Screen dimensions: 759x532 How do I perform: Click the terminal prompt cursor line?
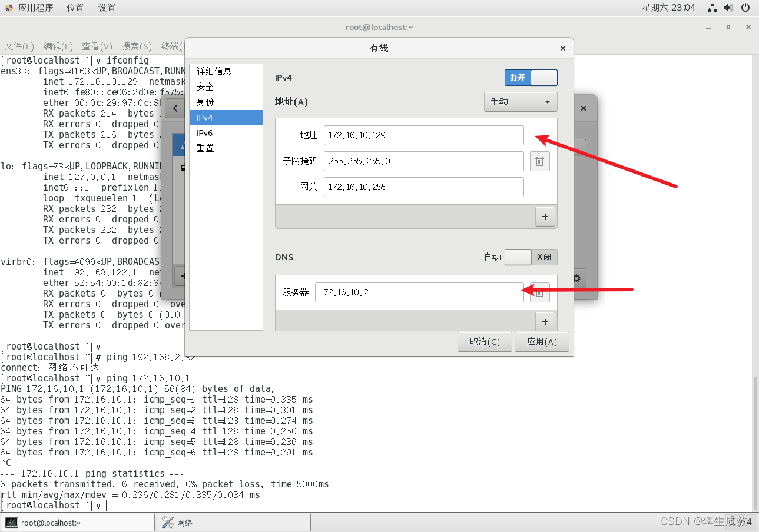(x=57, y=506)
